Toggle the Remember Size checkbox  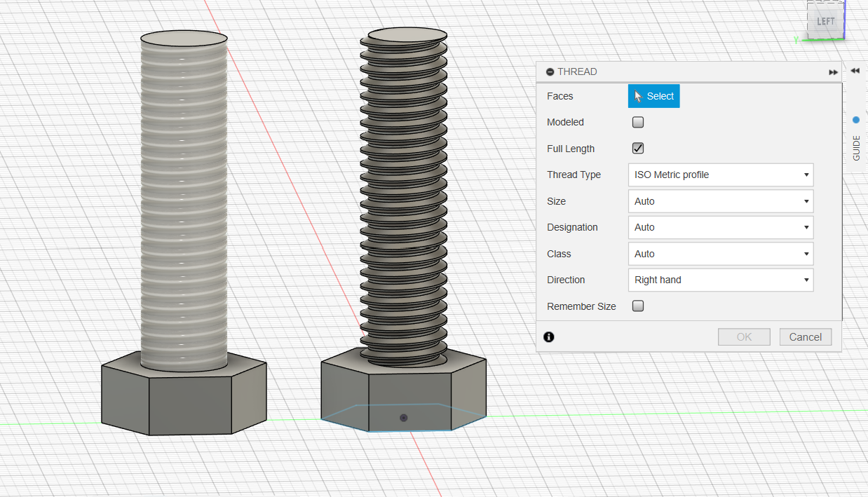tap(638, 306)
